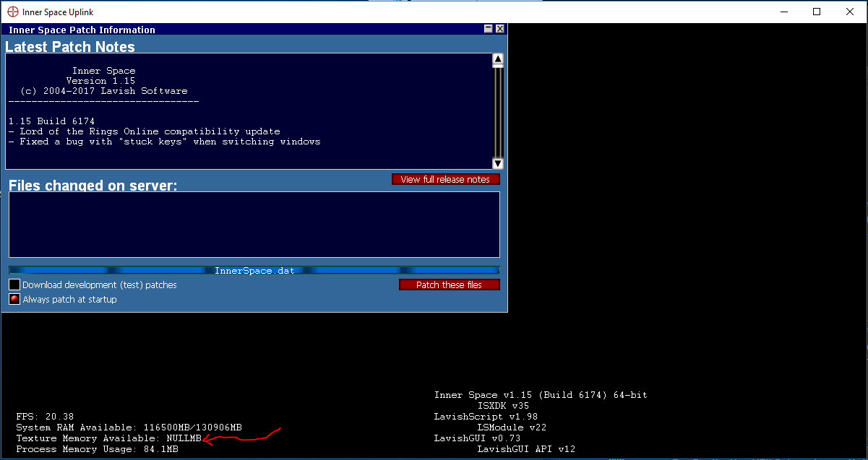This screenshot has height=460, width=868.
Task: Click inside the Files changed on server list
Action: 254,225
